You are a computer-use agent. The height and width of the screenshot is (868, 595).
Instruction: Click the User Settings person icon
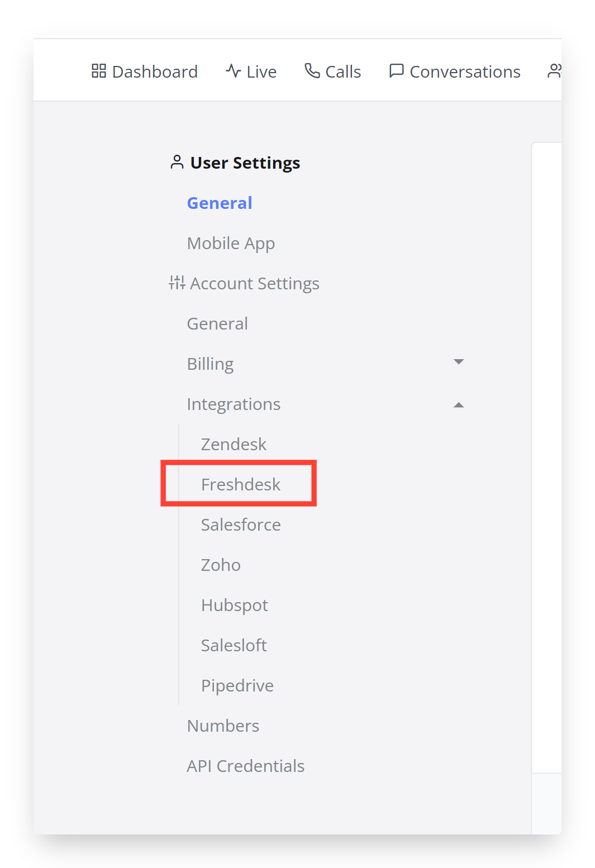[x=177, y=162]
